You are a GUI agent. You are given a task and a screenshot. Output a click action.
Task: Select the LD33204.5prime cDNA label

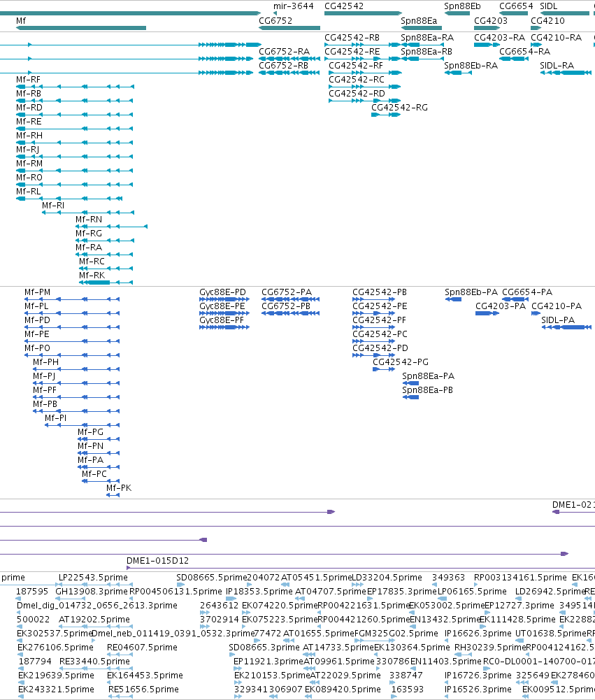point(387,578)
